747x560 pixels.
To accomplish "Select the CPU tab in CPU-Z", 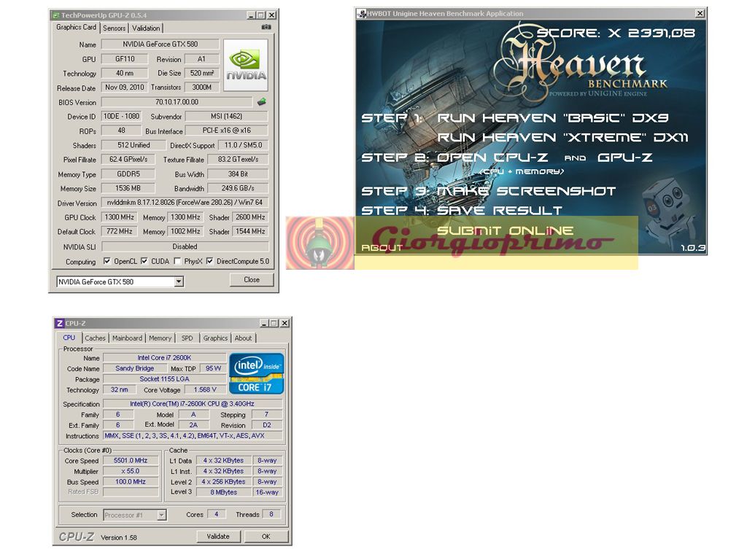I will pyautogui.click(x=69, y=338).
